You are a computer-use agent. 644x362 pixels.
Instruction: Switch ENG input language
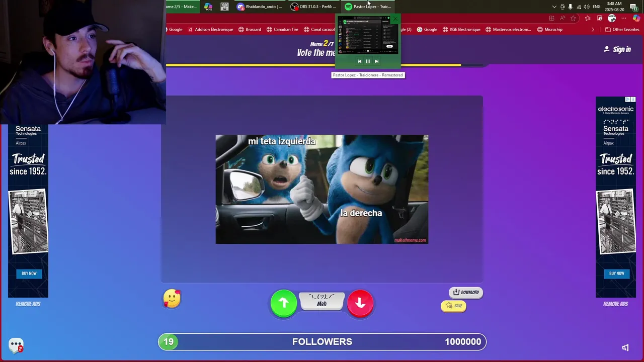[x=597, y=7]
